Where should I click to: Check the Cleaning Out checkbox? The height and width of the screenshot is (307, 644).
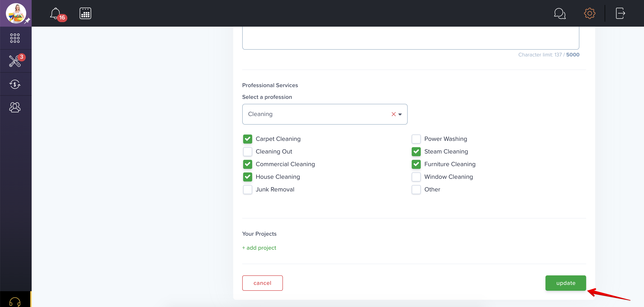(247, 152)
